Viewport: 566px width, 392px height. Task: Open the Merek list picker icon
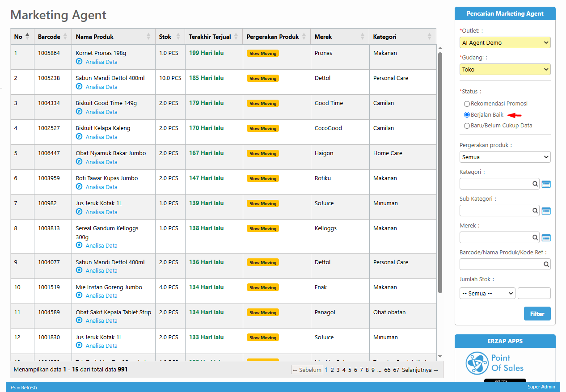tap(546, 238)
